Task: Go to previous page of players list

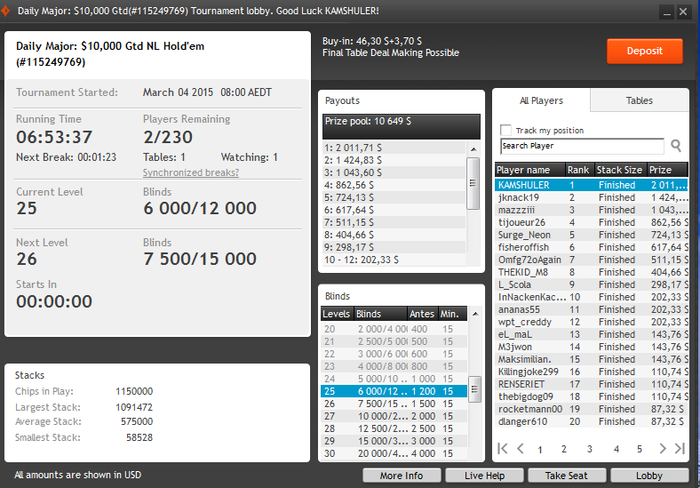Action: pyautogui.click(x=520, y=448)
